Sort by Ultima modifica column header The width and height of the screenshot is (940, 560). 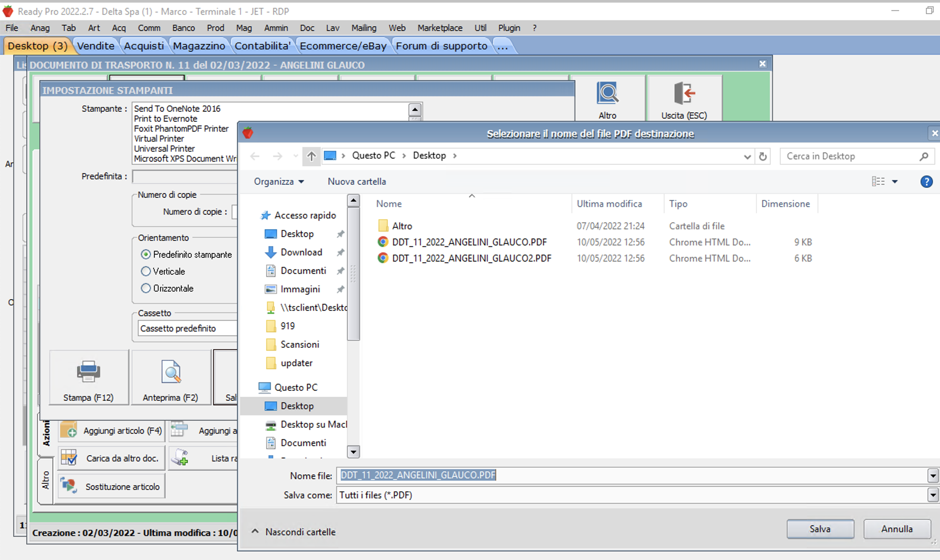pyautogui.click(x=609, y=203)
